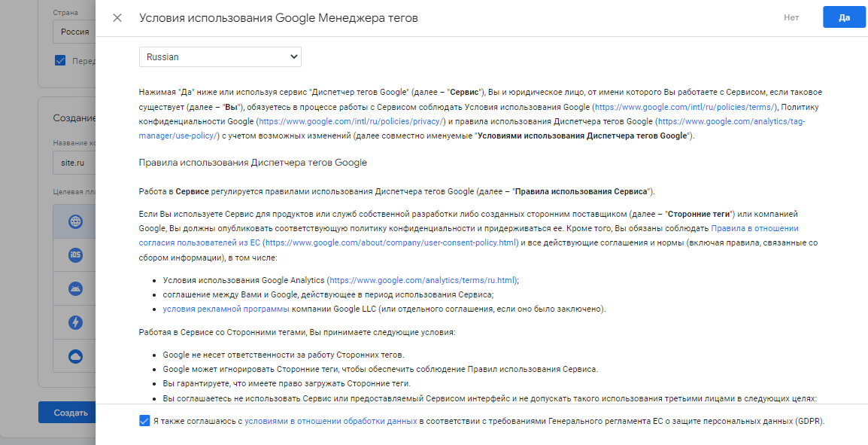Select the Android platform icon

(x=75, y=288)
